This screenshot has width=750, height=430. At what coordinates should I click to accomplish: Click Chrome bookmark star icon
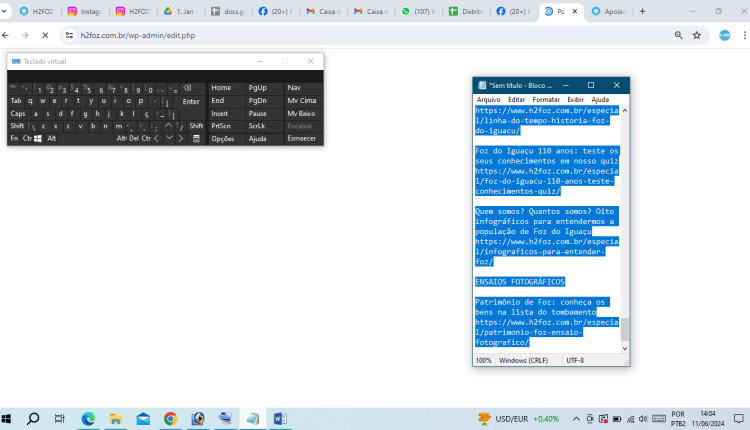coord(697,35)
